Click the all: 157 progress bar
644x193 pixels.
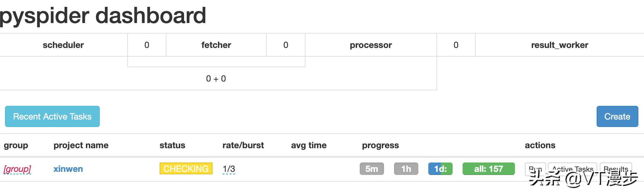[x=488, y=169]
